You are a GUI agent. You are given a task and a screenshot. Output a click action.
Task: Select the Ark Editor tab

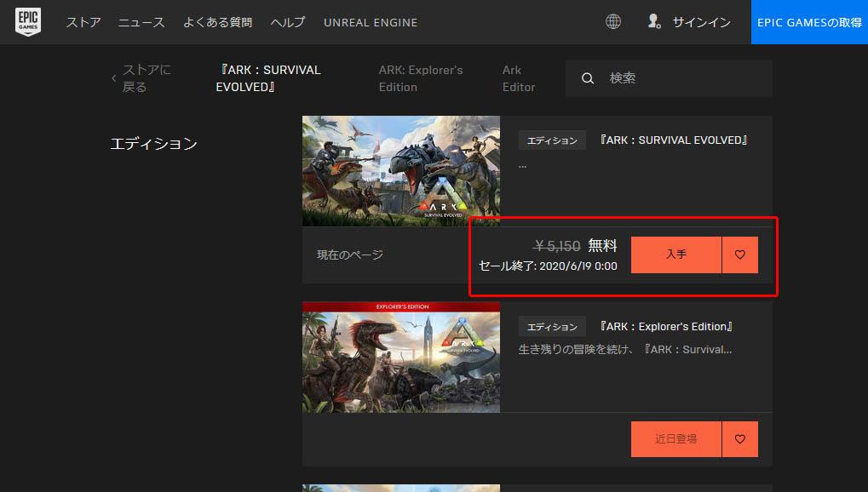(x=519, y=78)
